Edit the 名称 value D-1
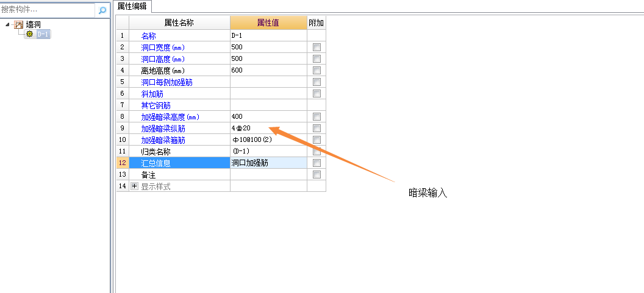Image resolution: width=644 pixels, height=293 pixels. click(x=268, y=36)
